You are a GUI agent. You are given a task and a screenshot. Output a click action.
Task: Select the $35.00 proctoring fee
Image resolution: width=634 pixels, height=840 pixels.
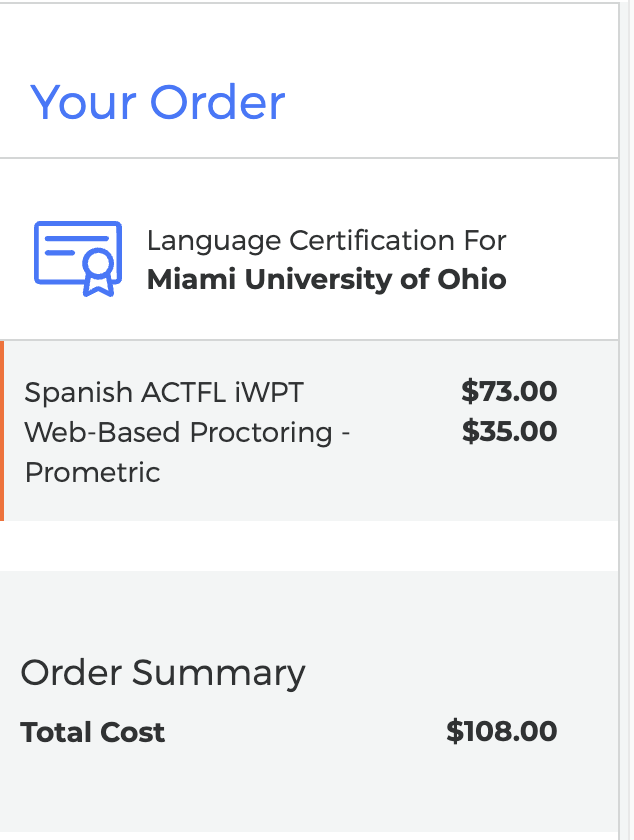[509, 431]
